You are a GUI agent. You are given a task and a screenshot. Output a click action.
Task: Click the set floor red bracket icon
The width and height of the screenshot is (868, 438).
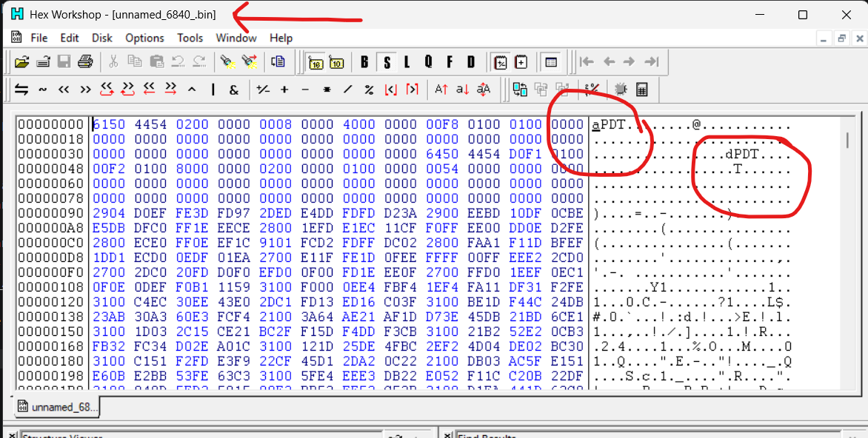pyautogui.click(x=391, y=89)
